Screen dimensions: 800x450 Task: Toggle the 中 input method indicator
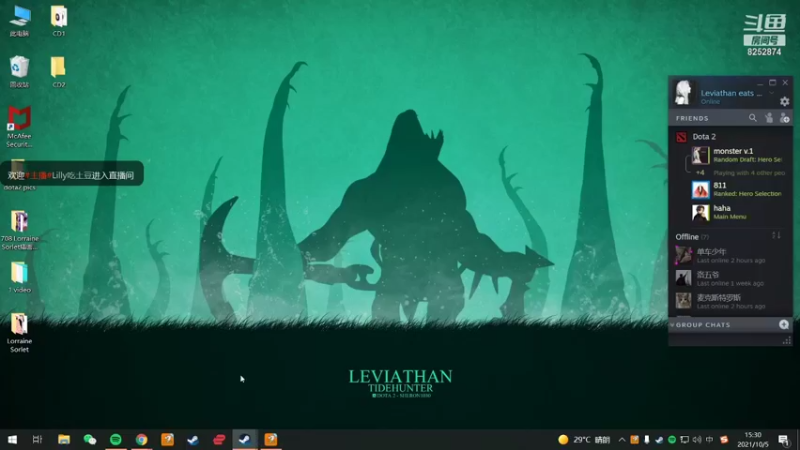click(x=709, y=439)
